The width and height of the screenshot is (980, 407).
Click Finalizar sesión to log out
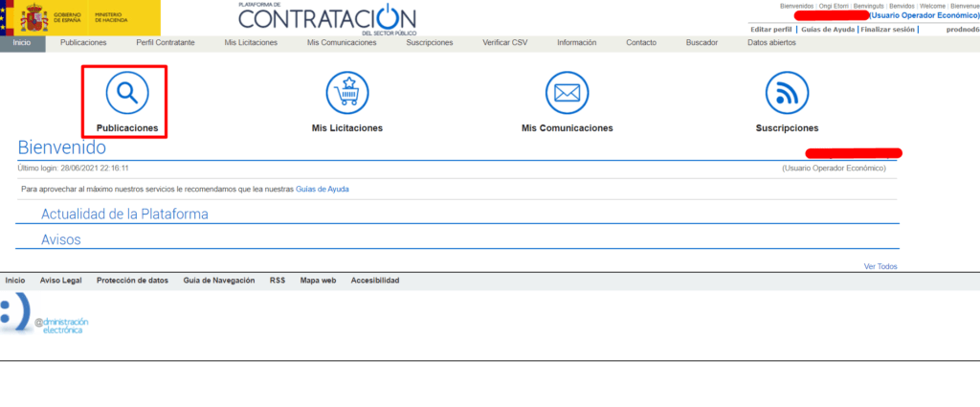tap(887, 30)
